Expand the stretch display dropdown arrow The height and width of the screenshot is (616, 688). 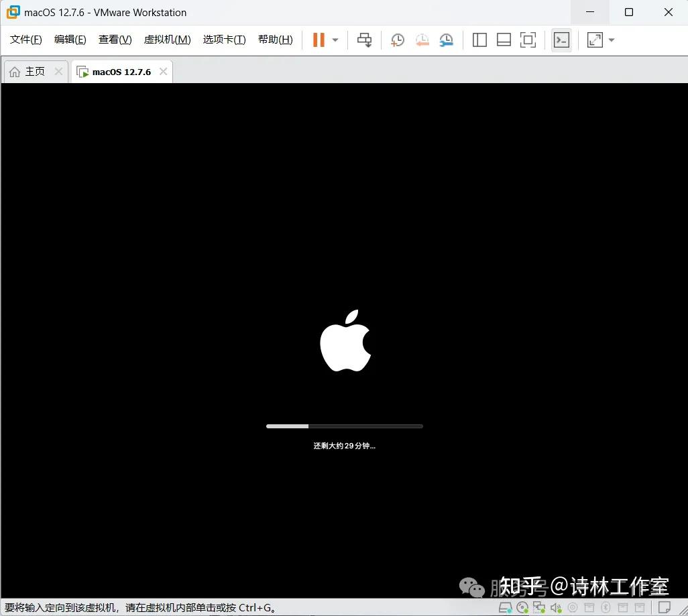612,40
